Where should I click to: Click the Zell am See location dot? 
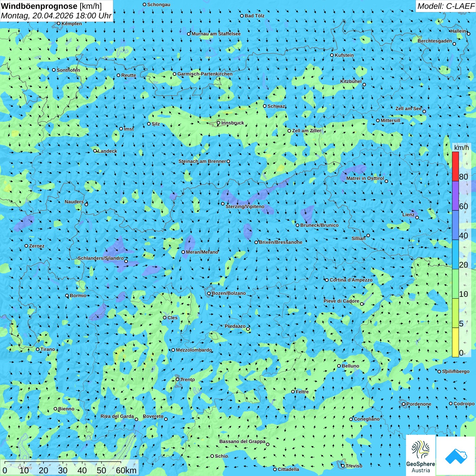point(424,112)
